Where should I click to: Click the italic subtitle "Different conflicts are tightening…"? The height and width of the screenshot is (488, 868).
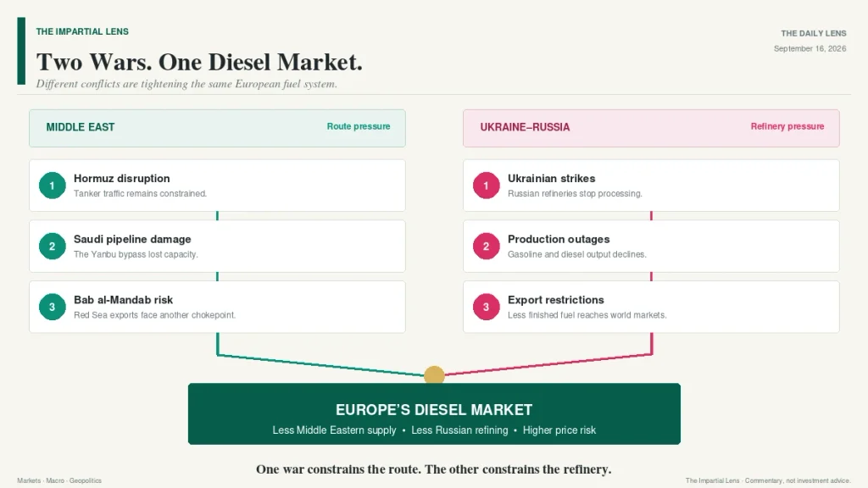(x=186, y=84)
